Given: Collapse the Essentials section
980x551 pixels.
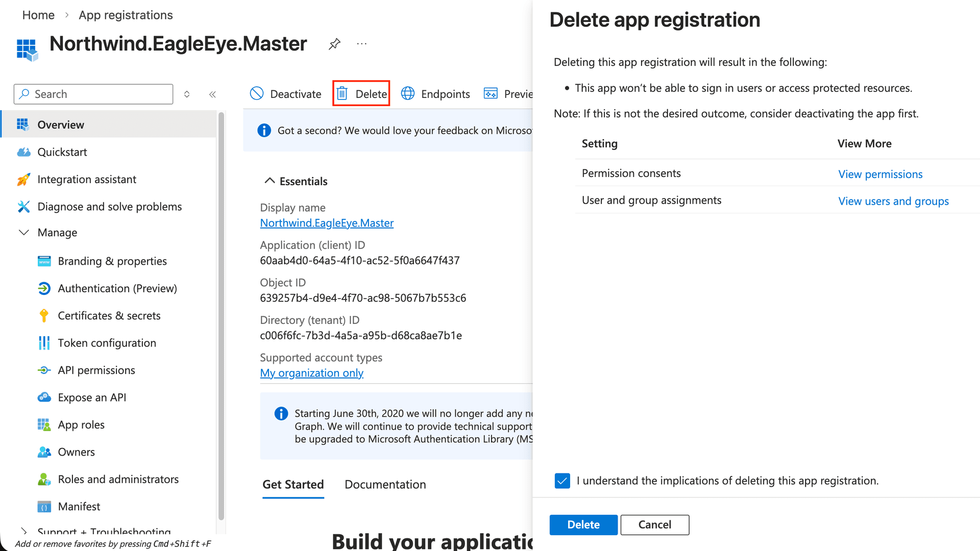Looking at the screenshot, I should tap(269, 181).
